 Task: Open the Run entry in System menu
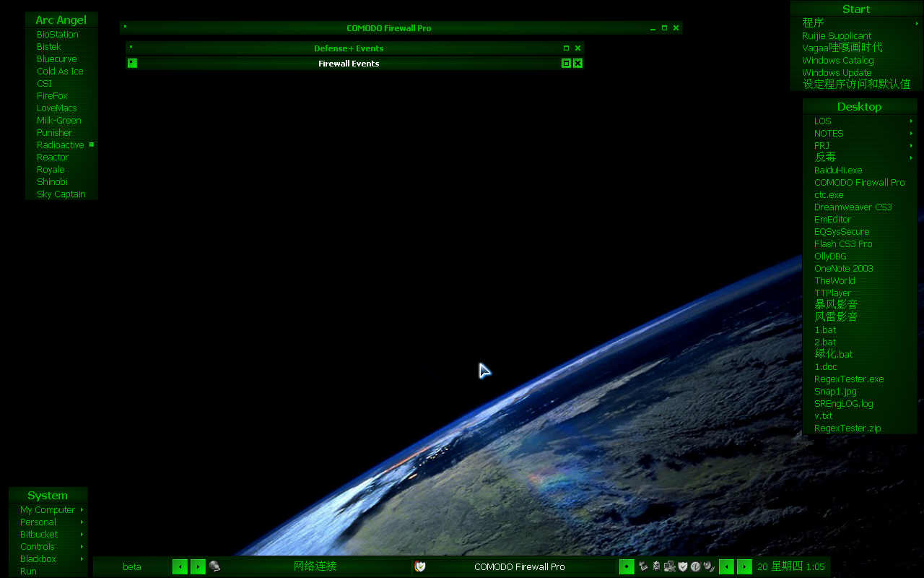coord(28,571)
